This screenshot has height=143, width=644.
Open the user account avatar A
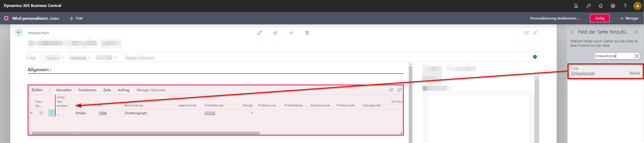coord(637,6)
